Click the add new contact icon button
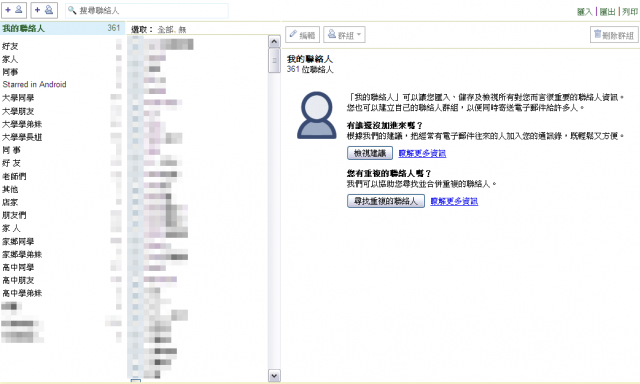The height and width of the screenshot is (384, 640). [14, 10]
